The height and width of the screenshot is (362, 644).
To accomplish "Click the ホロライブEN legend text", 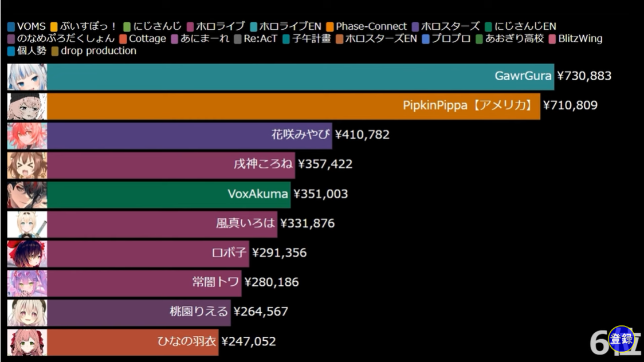I will pyautogui.click(x=290, y=27).
